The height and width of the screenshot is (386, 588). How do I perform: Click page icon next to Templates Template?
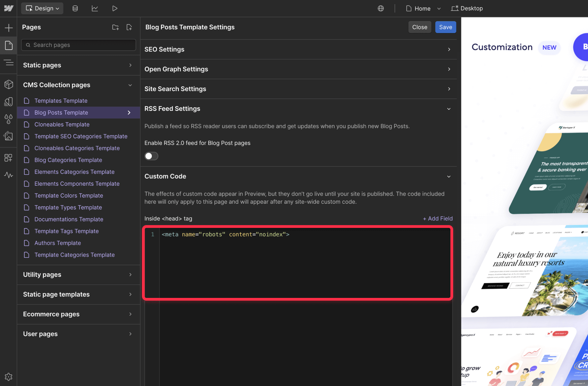coord(26,101)
